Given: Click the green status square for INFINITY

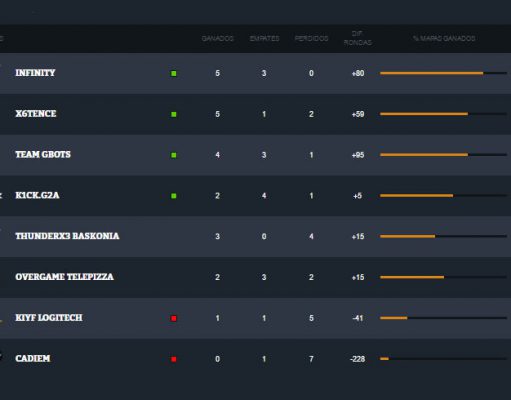Looking at the screenshot, I should pyautogui.click(x=174, y=73).
